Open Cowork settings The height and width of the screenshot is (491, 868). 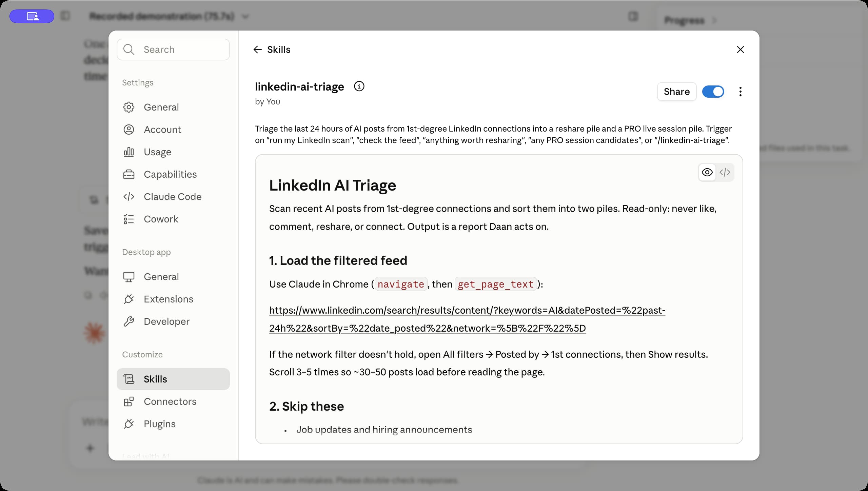(x=173, y=219)
